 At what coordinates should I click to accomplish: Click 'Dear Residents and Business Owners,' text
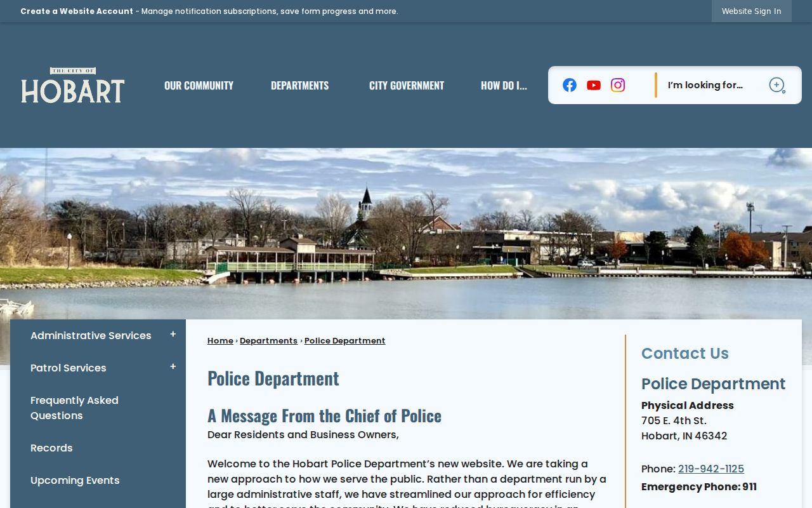pyautogui.click(x=303, y=435)
